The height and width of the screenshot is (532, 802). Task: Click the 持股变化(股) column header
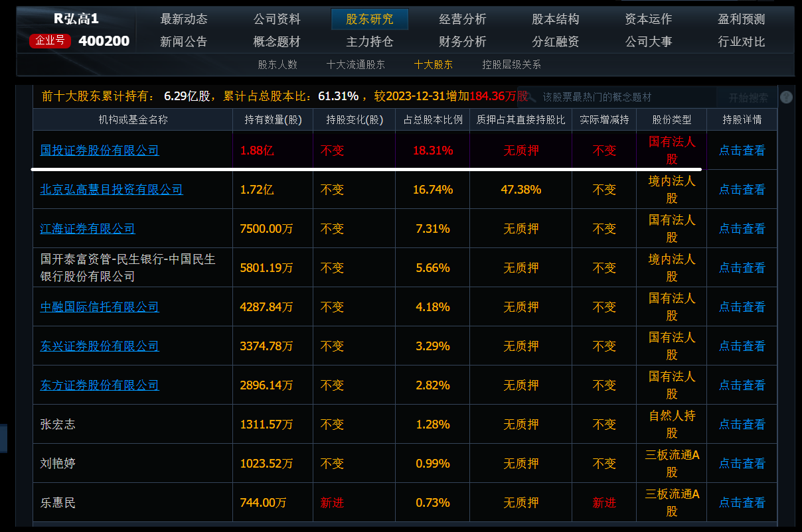355,120
